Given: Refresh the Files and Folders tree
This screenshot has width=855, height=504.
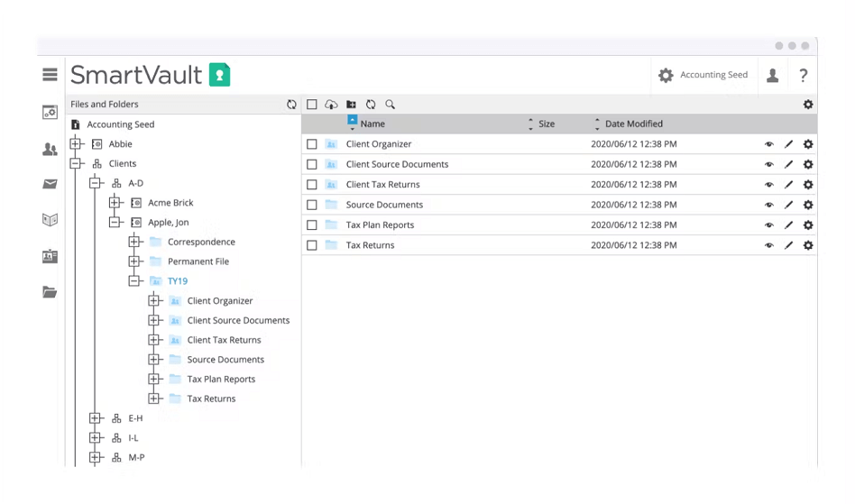Looking at the screenshot, I should 291,105.
